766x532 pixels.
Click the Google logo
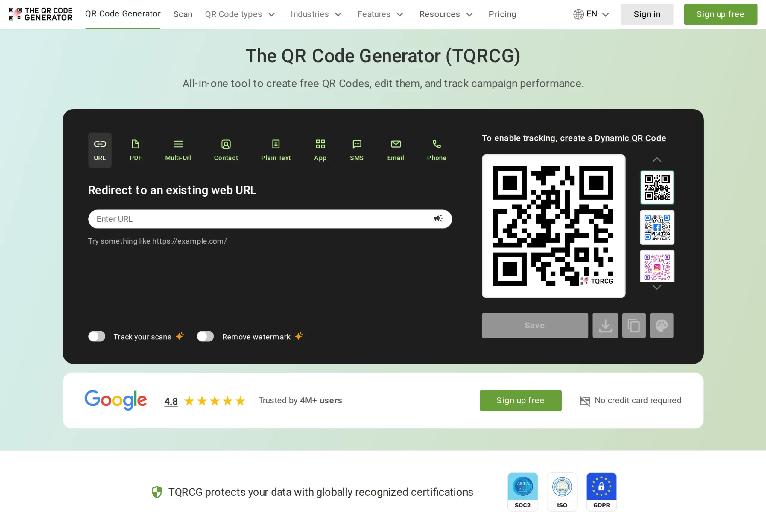(116, 400)
